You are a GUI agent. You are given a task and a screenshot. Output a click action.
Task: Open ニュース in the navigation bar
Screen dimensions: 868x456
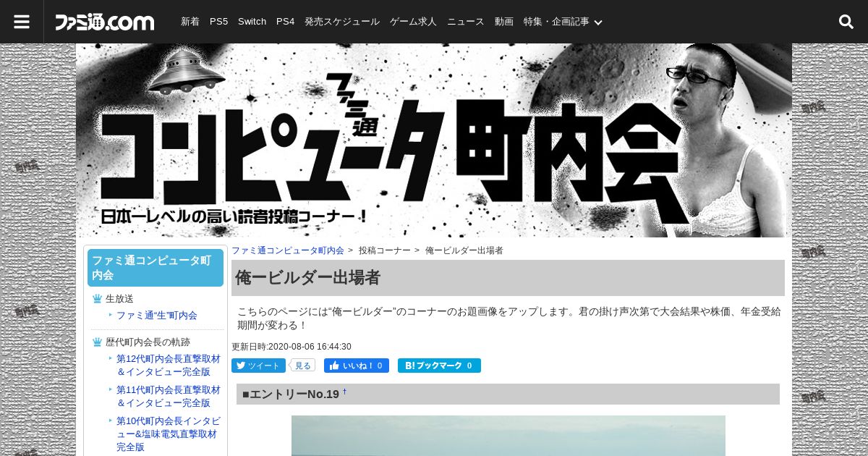point(466,22)
